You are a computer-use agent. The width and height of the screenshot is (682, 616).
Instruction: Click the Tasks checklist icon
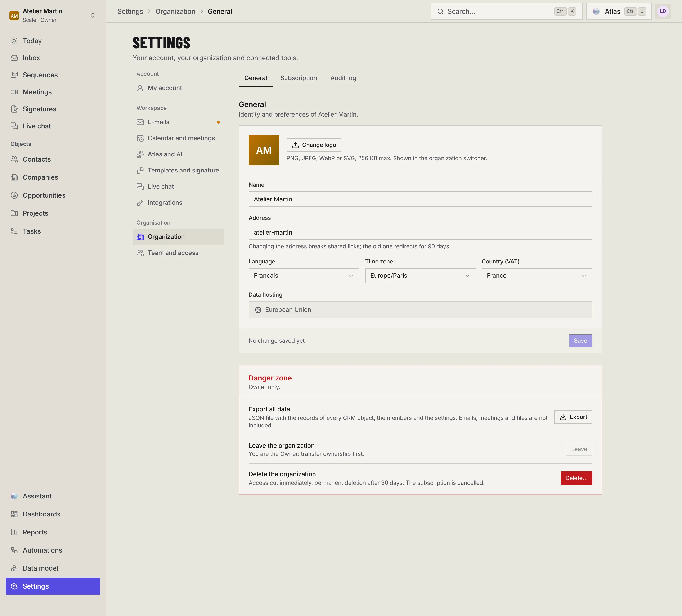[x=14, y=231]
